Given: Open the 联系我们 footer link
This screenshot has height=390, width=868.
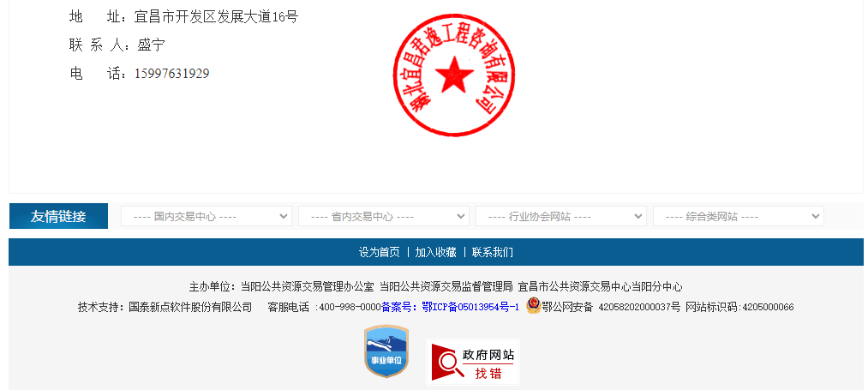Looking at the screenshot, I should [x=492, y=252].
